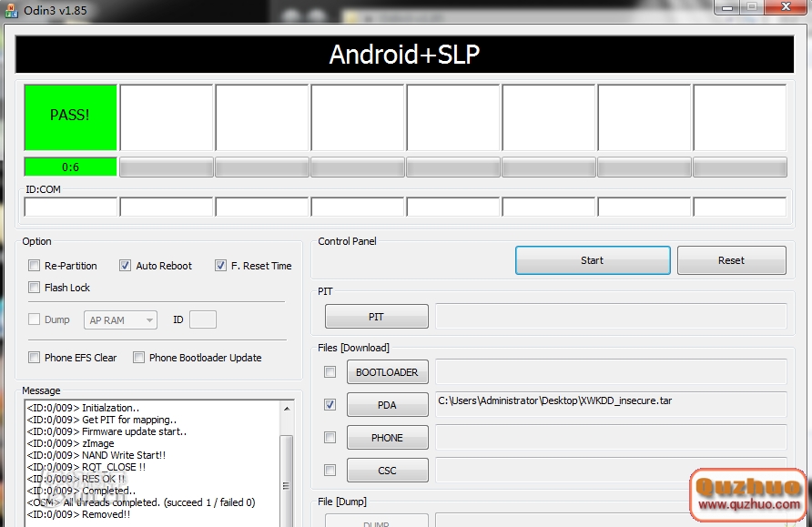Select the 'Removed!!' log line
This screenshot has width=812, height=527.
pyautogui.click(x=78, y=514)
